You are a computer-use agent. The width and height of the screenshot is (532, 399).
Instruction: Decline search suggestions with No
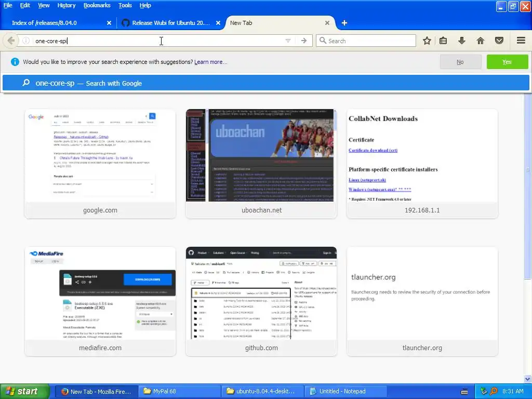460,62
